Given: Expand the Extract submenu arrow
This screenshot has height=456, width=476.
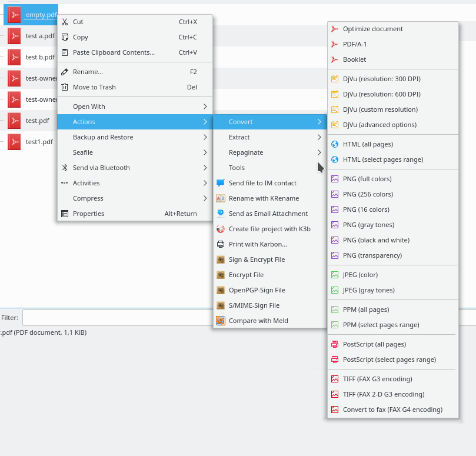Looking at the screenshot, I should (x=319, y=137).
